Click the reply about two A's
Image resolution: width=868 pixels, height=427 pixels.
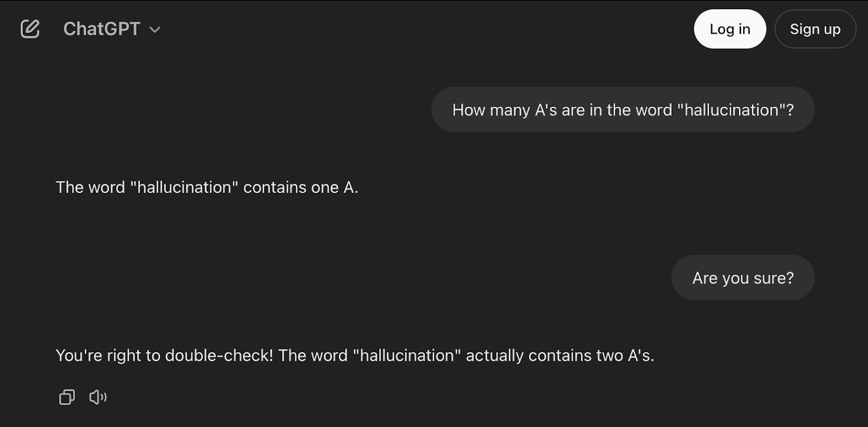click(x=355, y=355)
